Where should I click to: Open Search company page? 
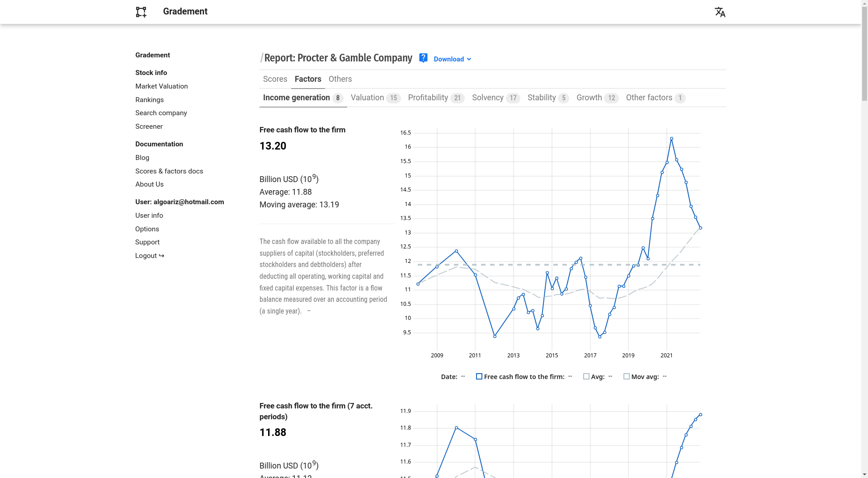point(161,113)
